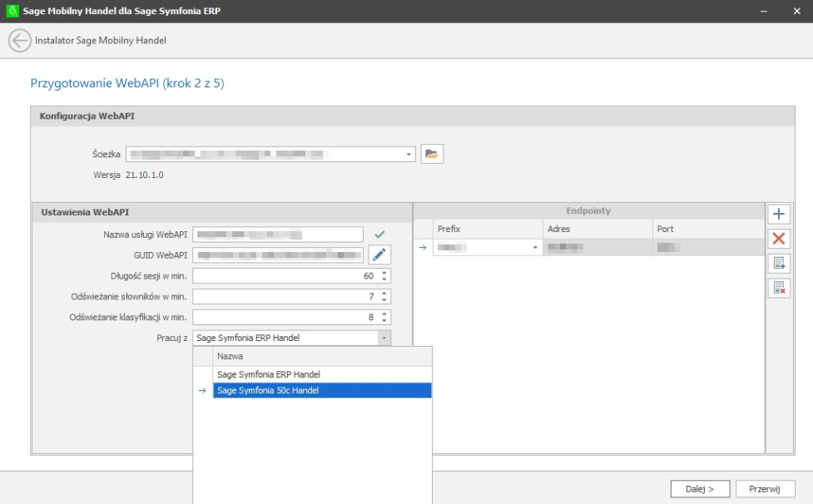This screenshot has width=813, height=504.
Task: Click the remove-row list icon beside Endpointy
Action: click(779, 288)
